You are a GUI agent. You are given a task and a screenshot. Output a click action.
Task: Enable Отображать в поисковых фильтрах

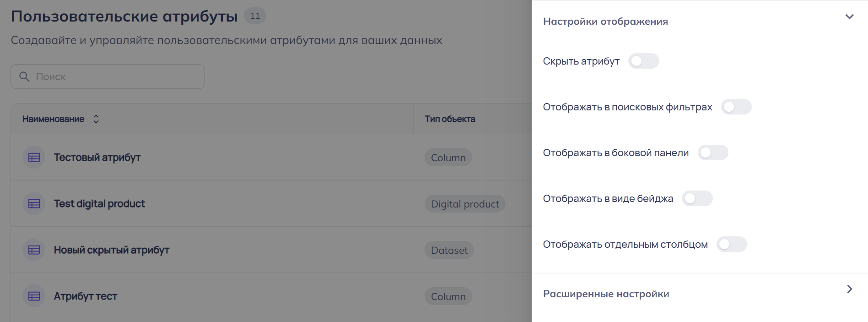tap(736, 107)
